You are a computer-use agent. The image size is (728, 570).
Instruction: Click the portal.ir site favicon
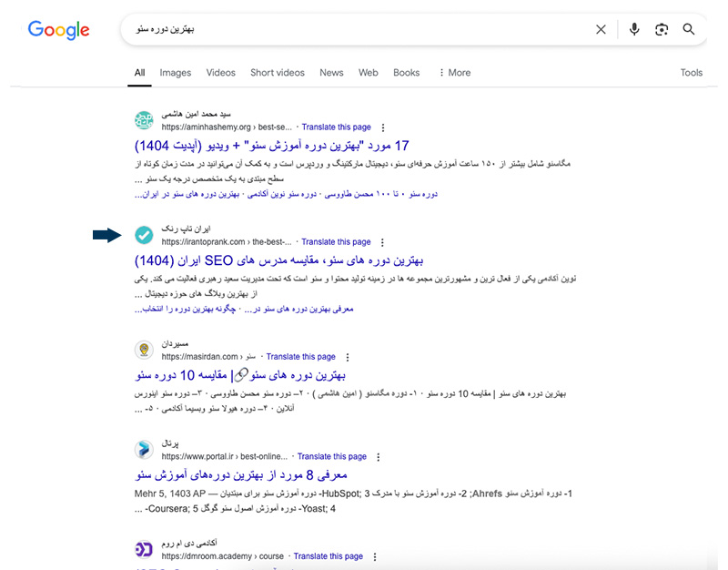144,450
